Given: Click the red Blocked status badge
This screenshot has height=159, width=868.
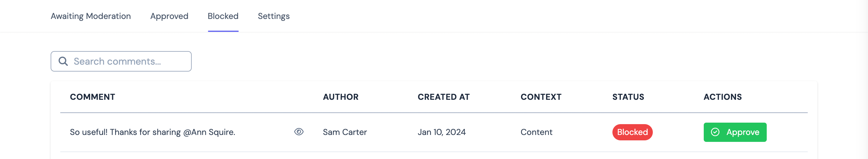Looking at the screenshot, I should (632, 132).
